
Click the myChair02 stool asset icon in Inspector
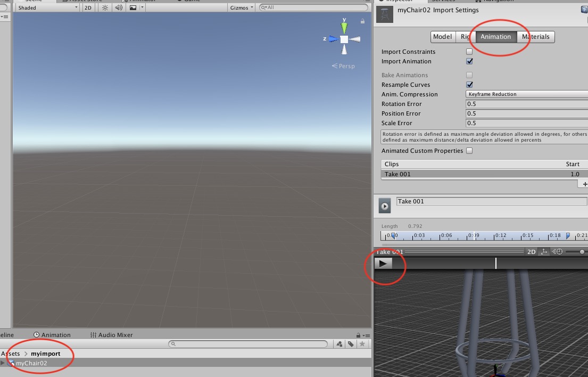point(385,14)
